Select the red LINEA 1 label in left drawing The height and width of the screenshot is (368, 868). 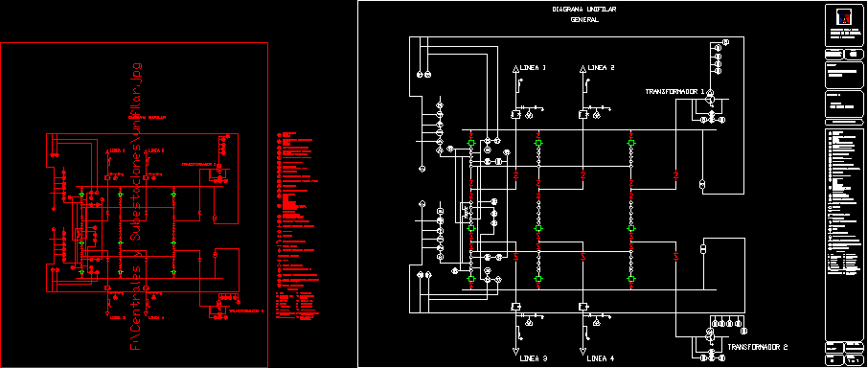click(117, 150)
